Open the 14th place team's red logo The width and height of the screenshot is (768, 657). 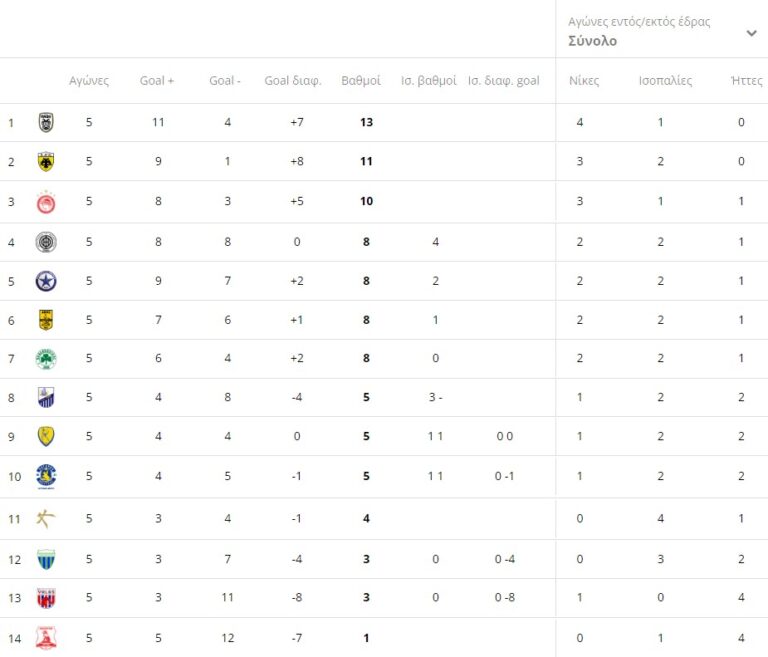(x=46, y=637)
